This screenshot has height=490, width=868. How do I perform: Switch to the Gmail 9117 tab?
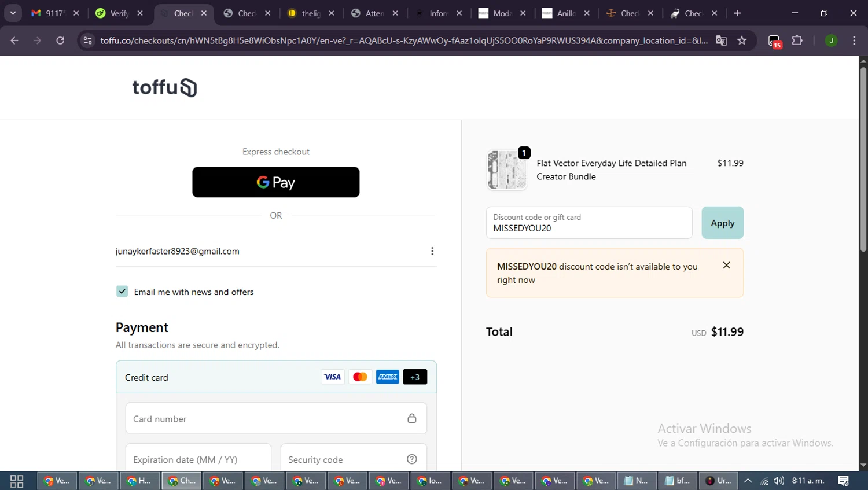(x=49, y=13)
